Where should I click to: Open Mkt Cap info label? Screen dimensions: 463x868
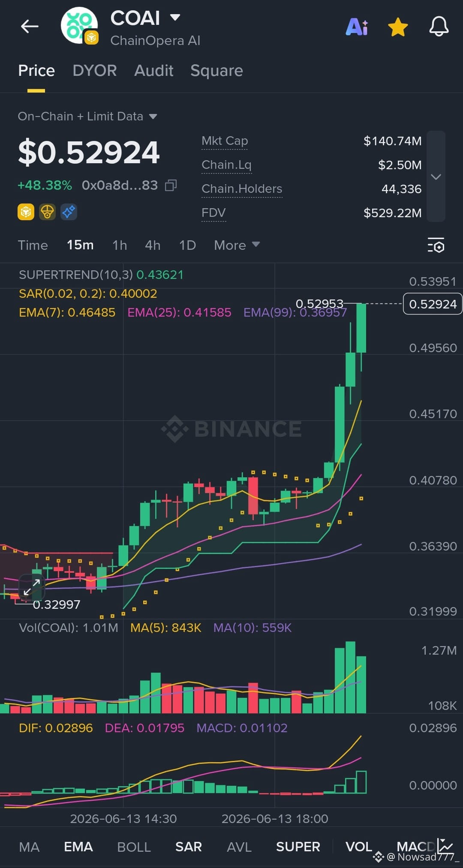(x=225, y=141)
